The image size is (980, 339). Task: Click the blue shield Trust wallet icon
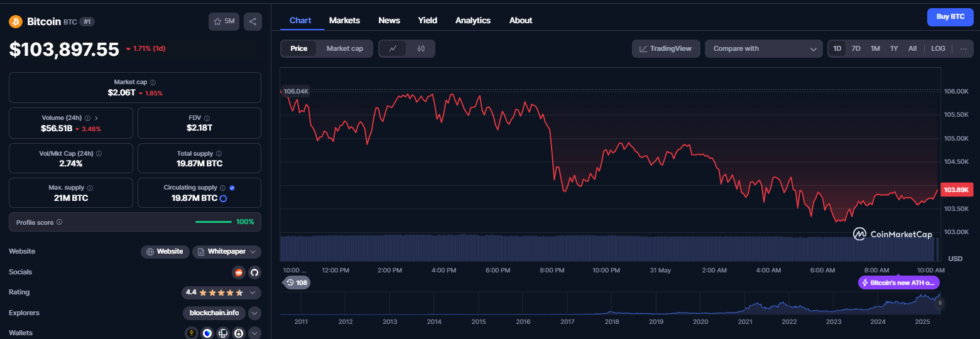[207, 333]
